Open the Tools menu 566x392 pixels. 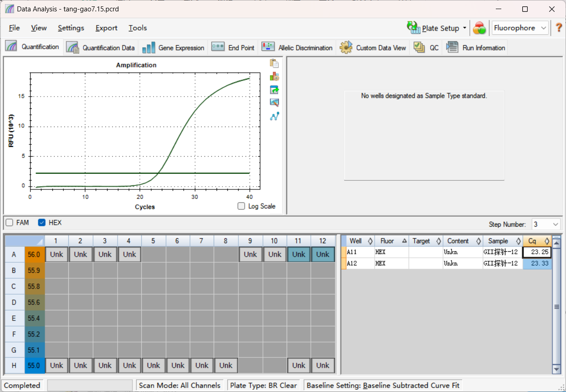(x=138, y=28)
